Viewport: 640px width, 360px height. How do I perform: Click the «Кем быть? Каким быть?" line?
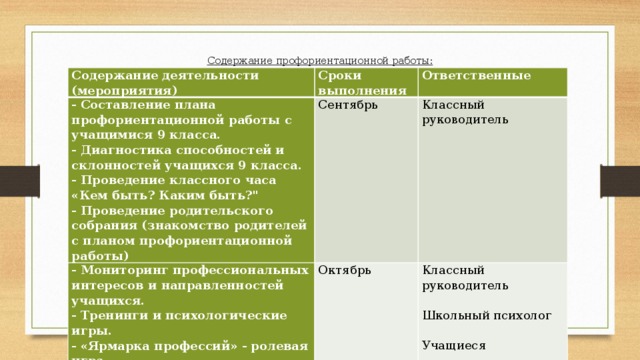[165, 196]
